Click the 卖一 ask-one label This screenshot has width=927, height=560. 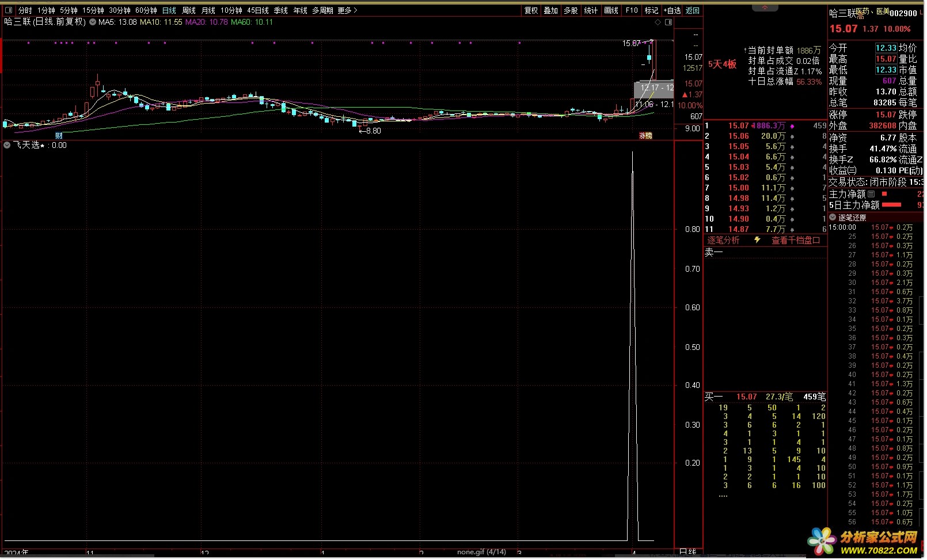click(x=713, y=252)
